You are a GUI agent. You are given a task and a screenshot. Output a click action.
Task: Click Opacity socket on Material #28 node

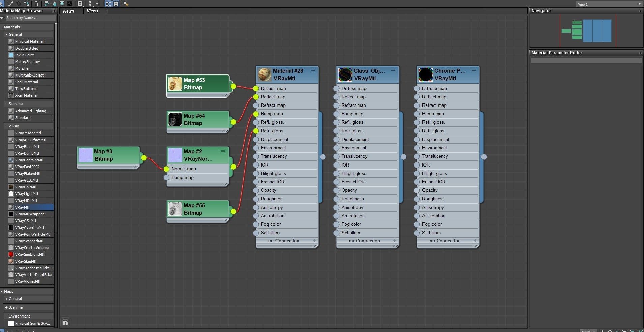(256, 190)
